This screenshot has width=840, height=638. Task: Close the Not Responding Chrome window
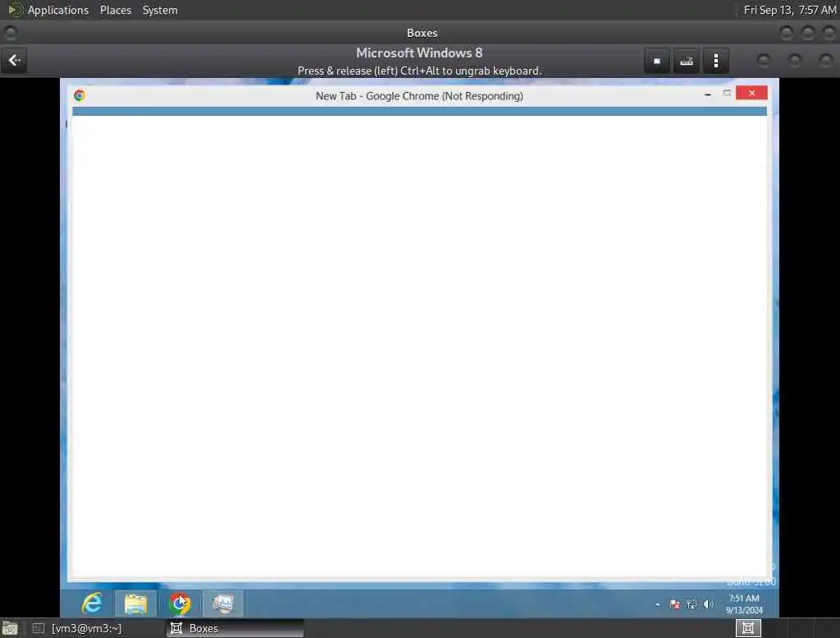(x=751, y=93)
